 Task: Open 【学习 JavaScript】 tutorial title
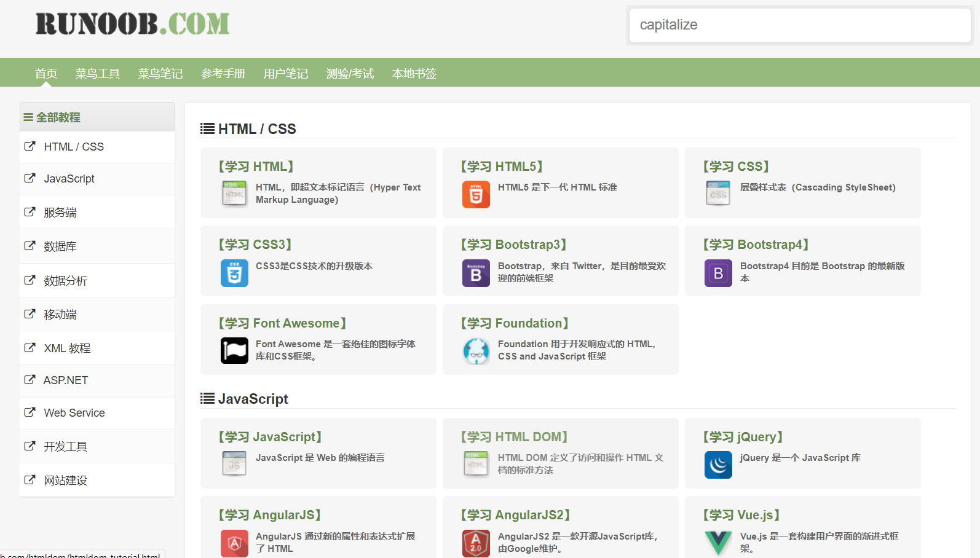pos(271,437)
